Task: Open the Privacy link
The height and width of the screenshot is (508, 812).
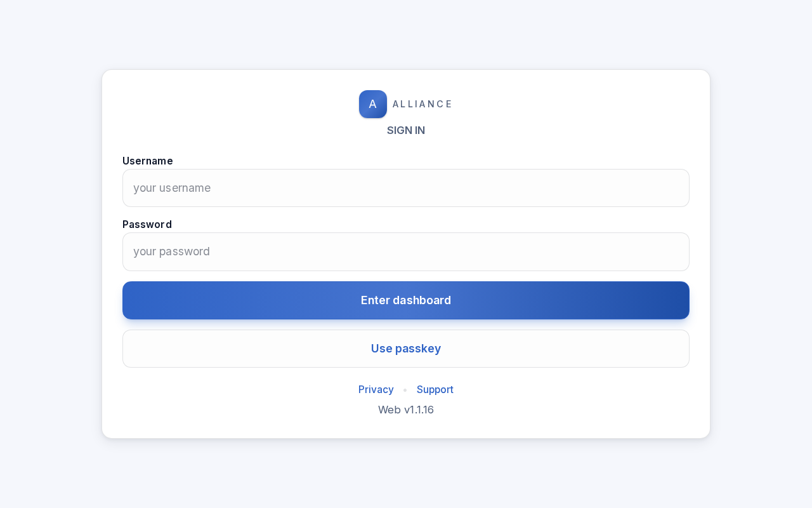Action: point(376,389)
